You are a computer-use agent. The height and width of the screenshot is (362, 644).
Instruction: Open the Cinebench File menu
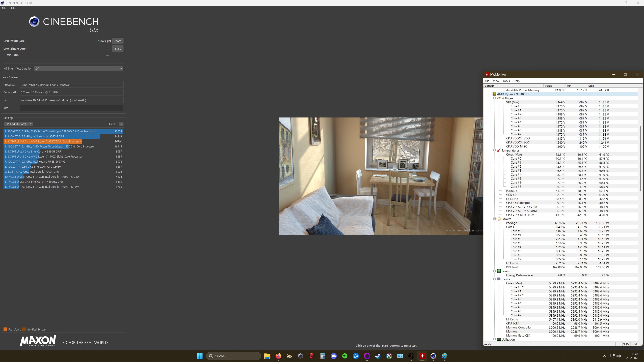(x=4, y=8)
